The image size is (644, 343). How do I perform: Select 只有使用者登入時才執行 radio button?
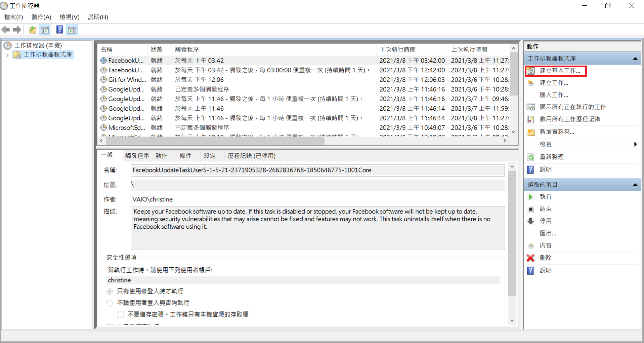110,291
